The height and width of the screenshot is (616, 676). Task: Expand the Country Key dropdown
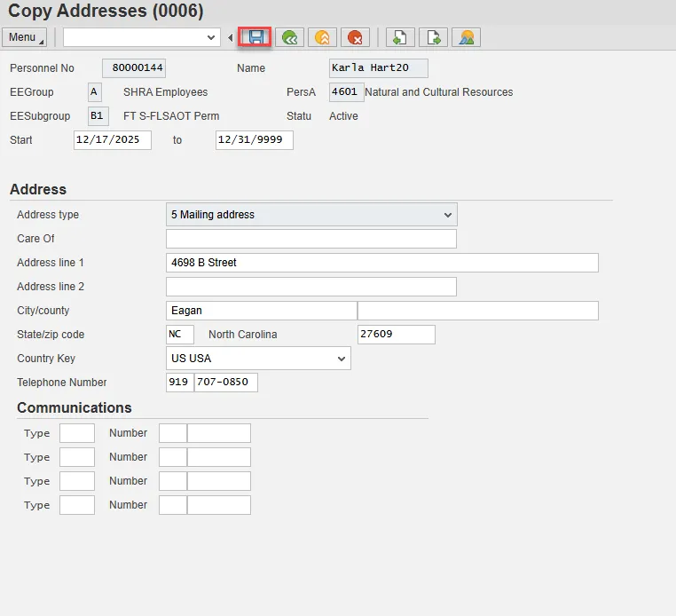click(258, 359)
